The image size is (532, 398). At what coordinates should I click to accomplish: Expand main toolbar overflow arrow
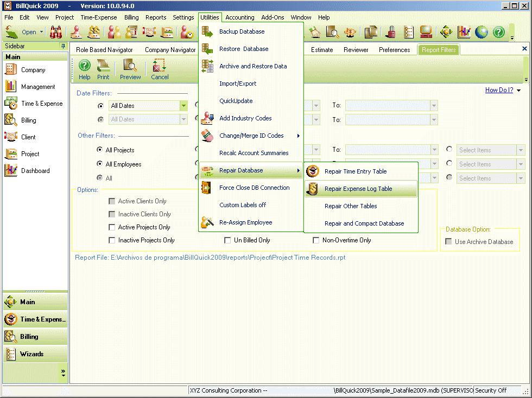pos(512,38)
